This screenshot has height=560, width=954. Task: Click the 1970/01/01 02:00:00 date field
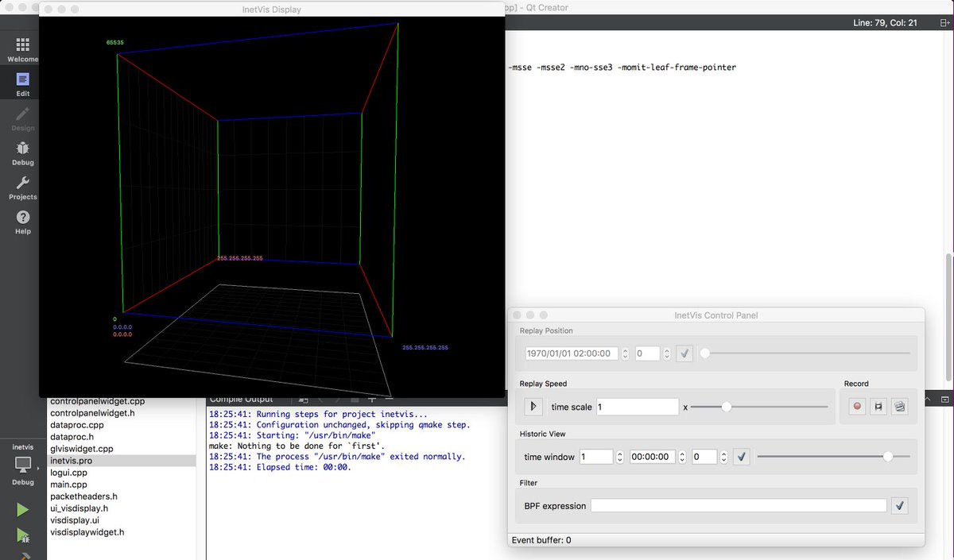pos(572,353)
